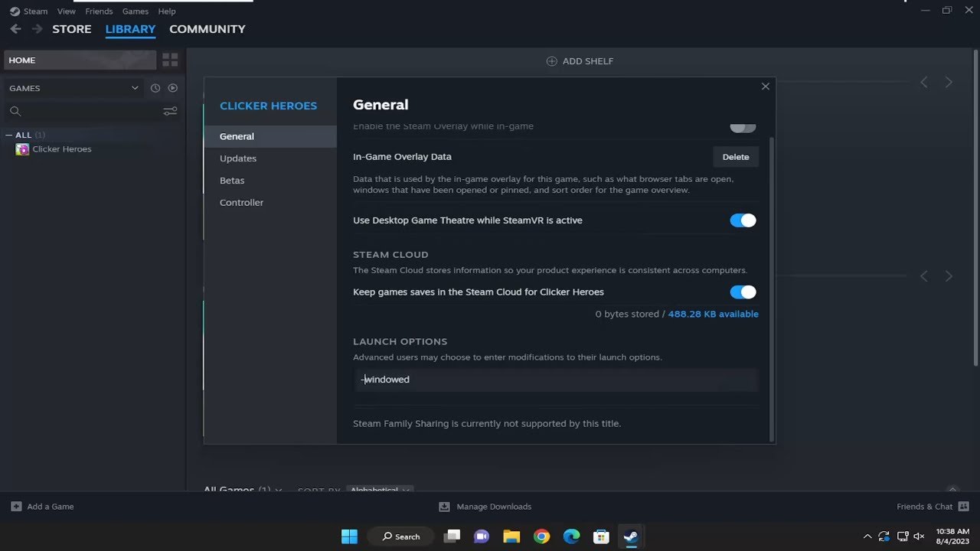Launch File Explorer from taskbar
The width and height of the screenshot is (980, 551).
511,536
